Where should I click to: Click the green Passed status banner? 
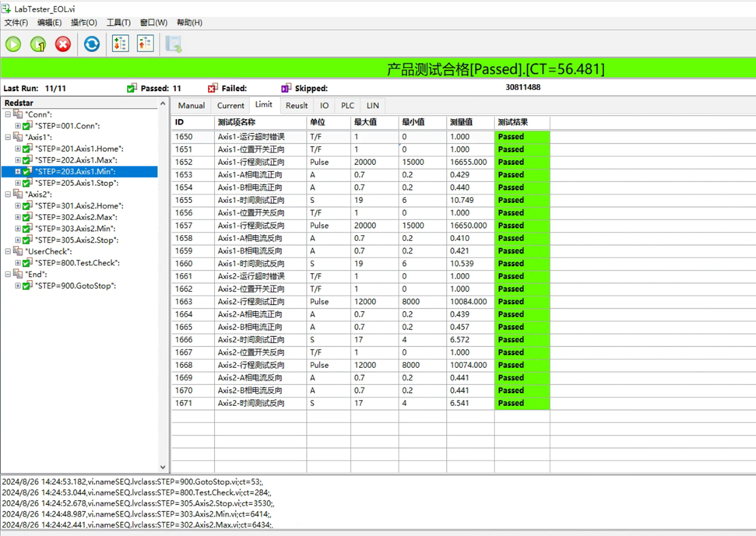click(x=378, y=68)
